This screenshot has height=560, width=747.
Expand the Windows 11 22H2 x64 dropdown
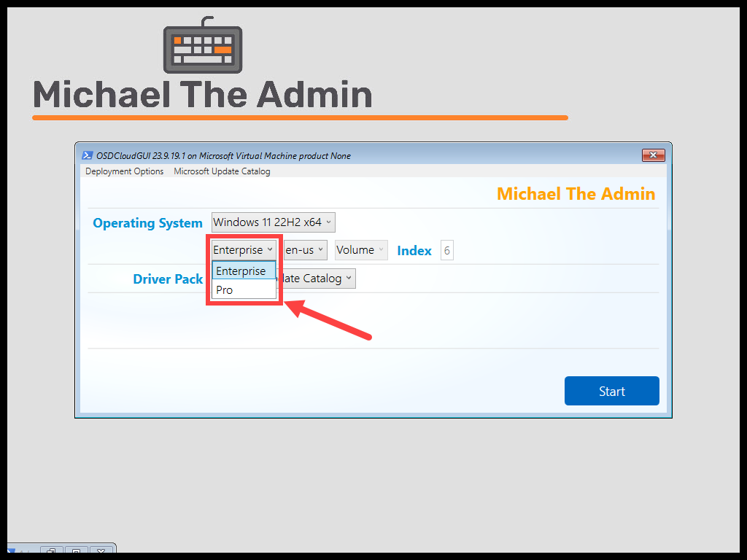273,222
